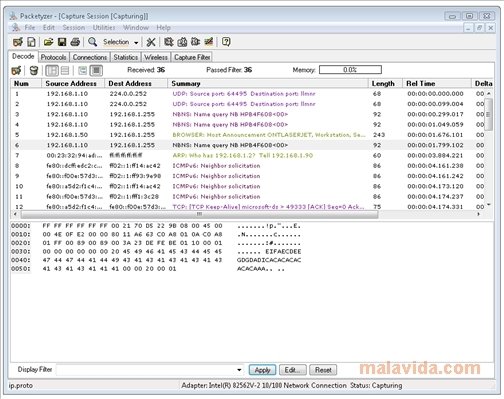The width and height of the screenshot is (504, 399).
Task: Toggle the hex pane display button
Action: (x=96, y=70)
